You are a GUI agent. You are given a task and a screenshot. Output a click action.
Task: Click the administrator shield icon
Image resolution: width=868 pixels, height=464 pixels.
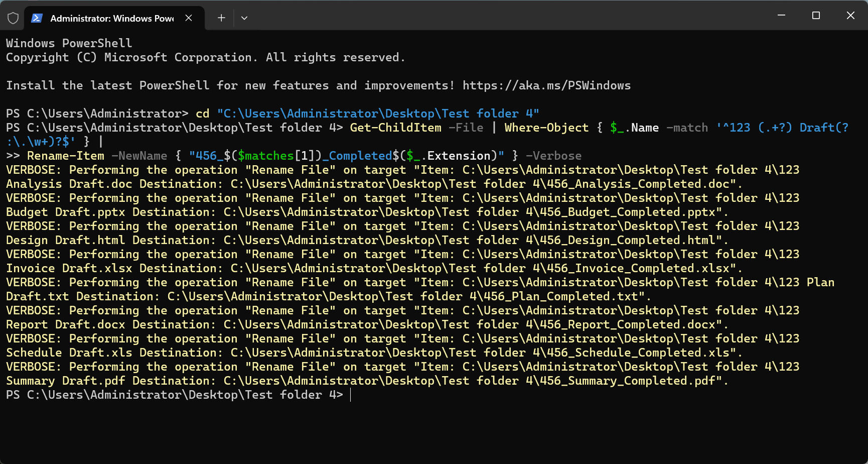[x=13, y=18]
